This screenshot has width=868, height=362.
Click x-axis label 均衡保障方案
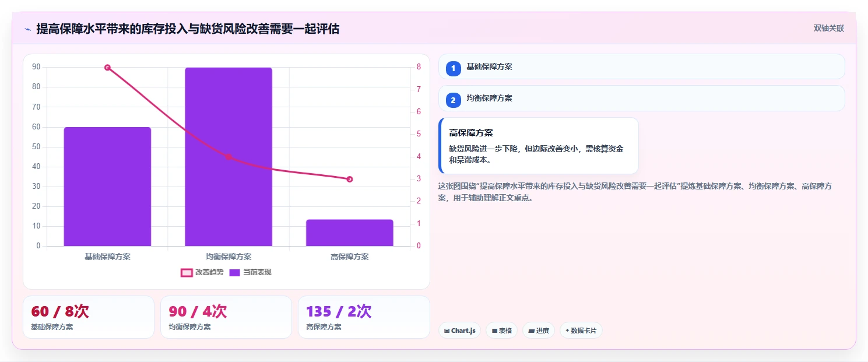tap(229, 256)
